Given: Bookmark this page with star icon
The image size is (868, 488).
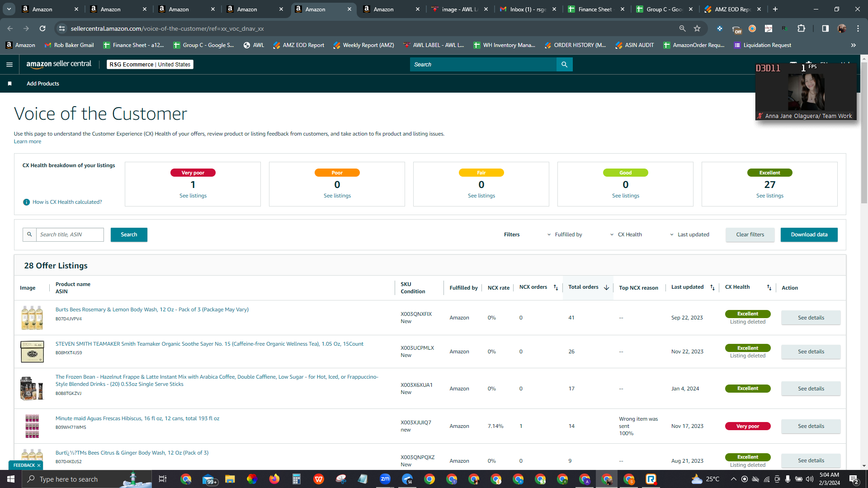Looking at the screenshot, I should [x=697, y=28].
